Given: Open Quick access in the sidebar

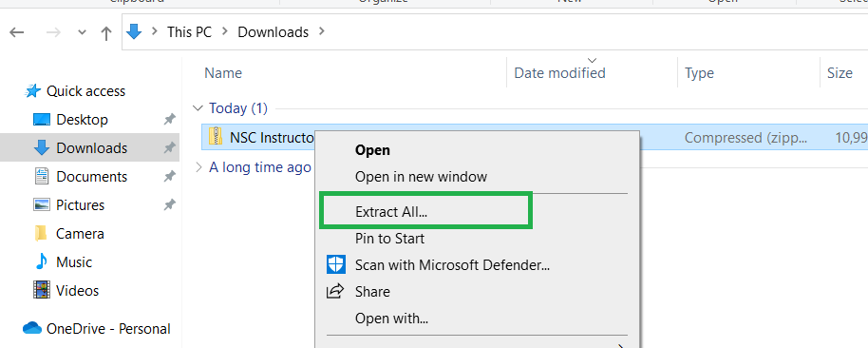Looking at the screenshot, I should (85, 91).
